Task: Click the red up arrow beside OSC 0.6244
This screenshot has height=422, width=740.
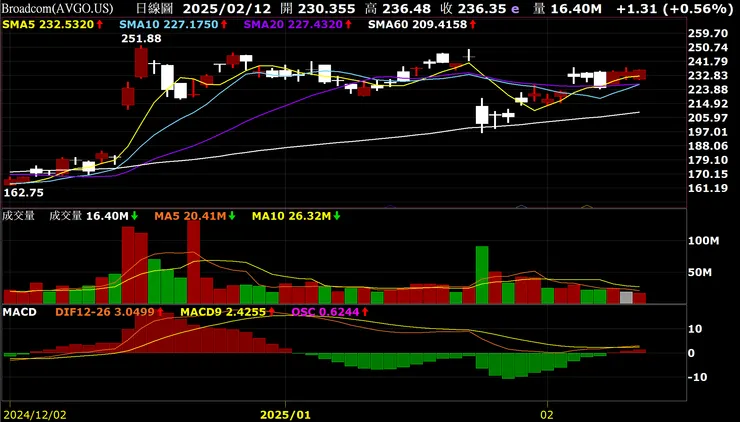Action: pyautogui.click(x=365, y=312)
